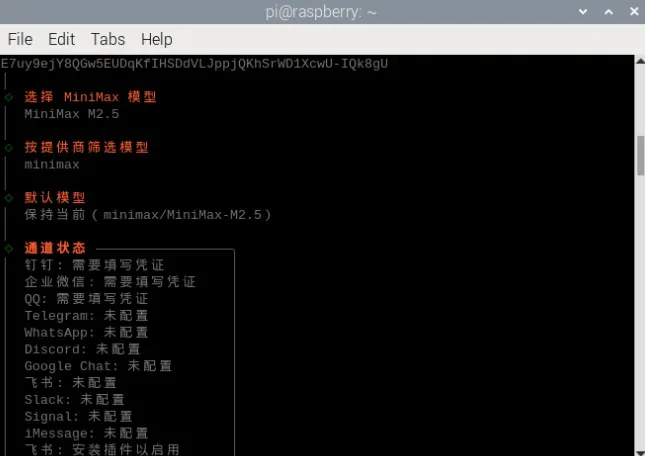
Task: Click the line 钉钉: 需要填写凭证
Action: [94, 265]
